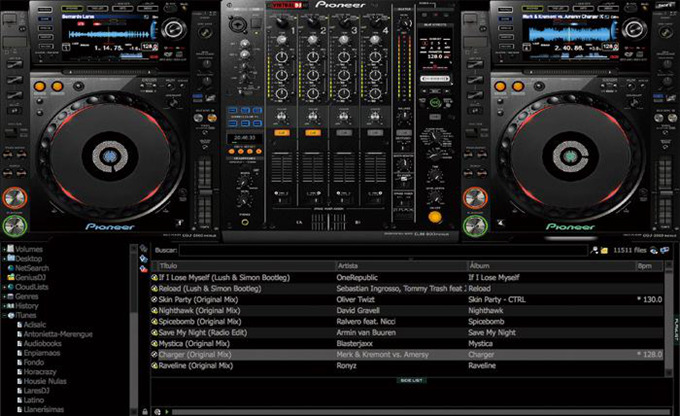The height and width of the screenshot is (416, 680).
Task: Click the left deck jog wheel platter
Action: (110, 156)
